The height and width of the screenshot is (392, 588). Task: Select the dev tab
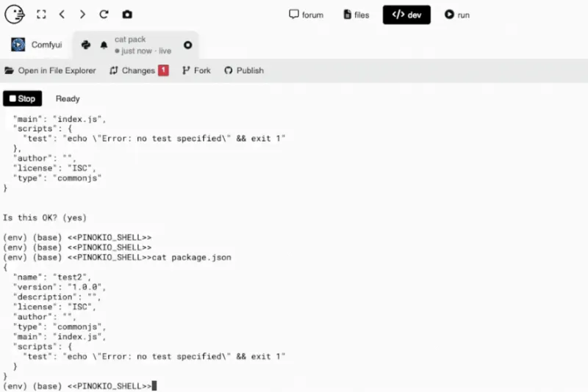406,15
